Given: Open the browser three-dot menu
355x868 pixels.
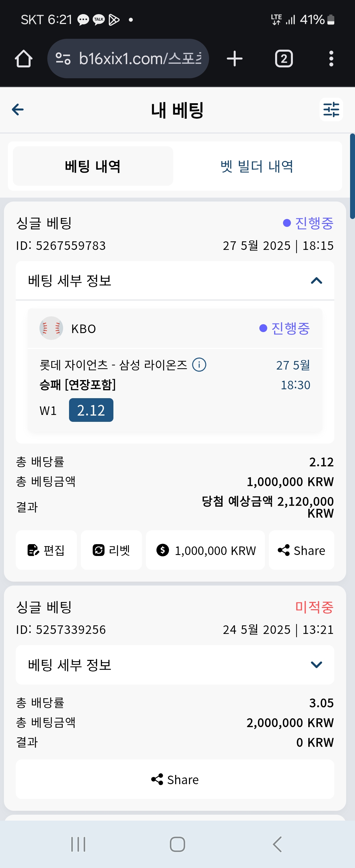Looking at the screenshot, I should (x=331, y=59).
